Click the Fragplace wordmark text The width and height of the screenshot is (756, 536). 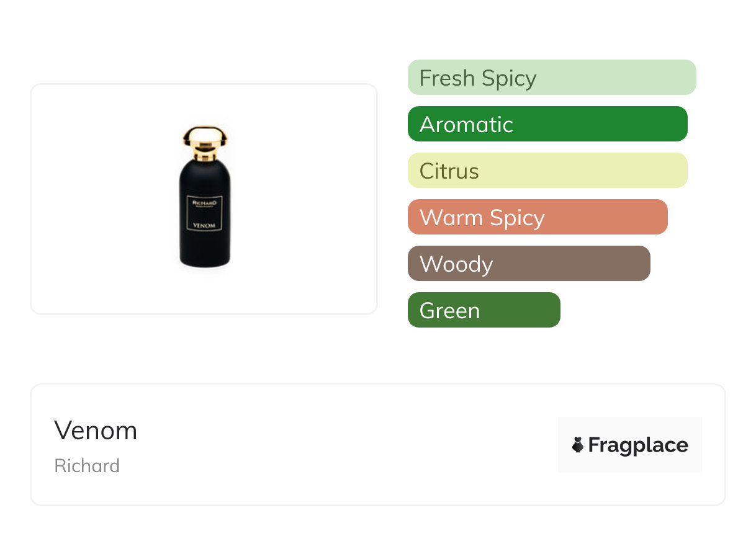tap(638, 445)
